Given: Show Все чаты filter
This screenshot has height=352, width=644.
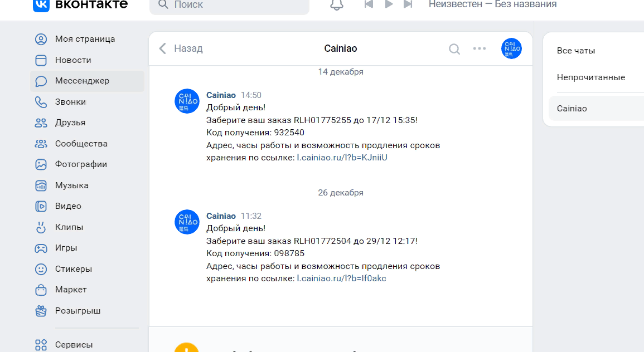Looking at the screenshot, I should click(x=576, y=51).
